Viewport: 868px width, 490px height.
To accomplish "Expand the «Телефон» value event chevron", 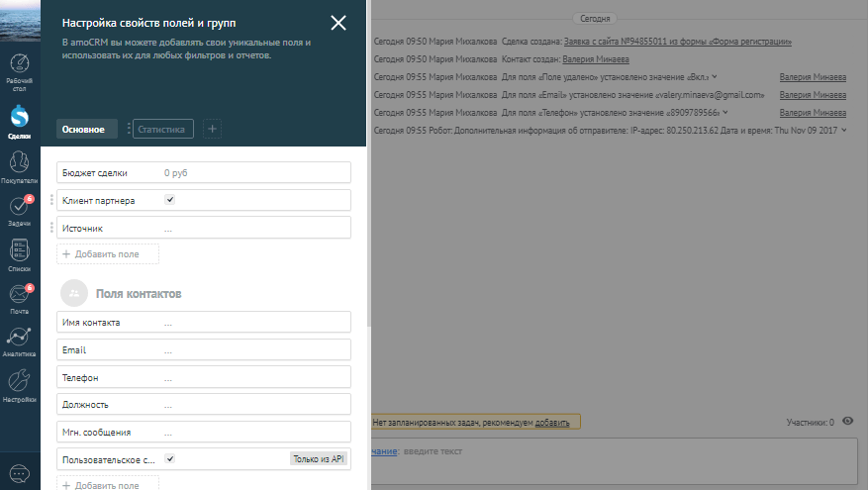I will [720, 113].
